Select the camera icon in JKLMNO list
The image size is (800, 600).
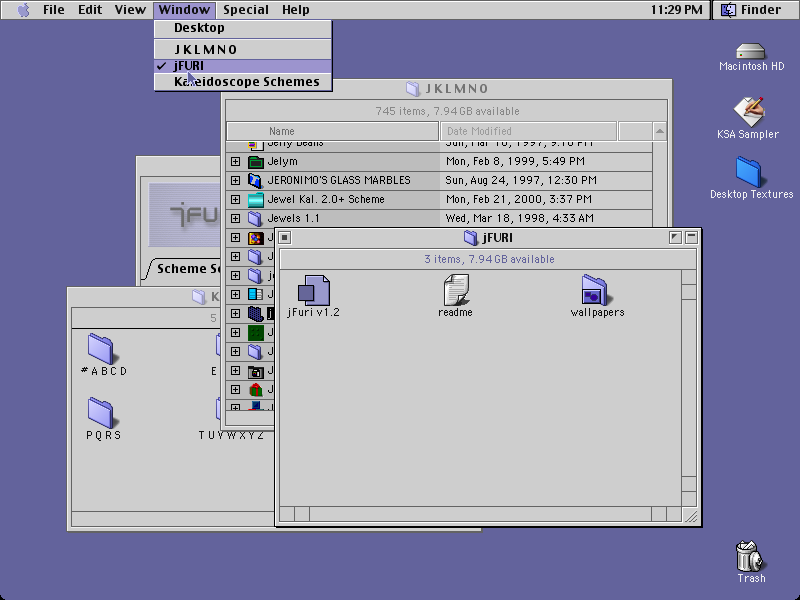coord(256,371)
